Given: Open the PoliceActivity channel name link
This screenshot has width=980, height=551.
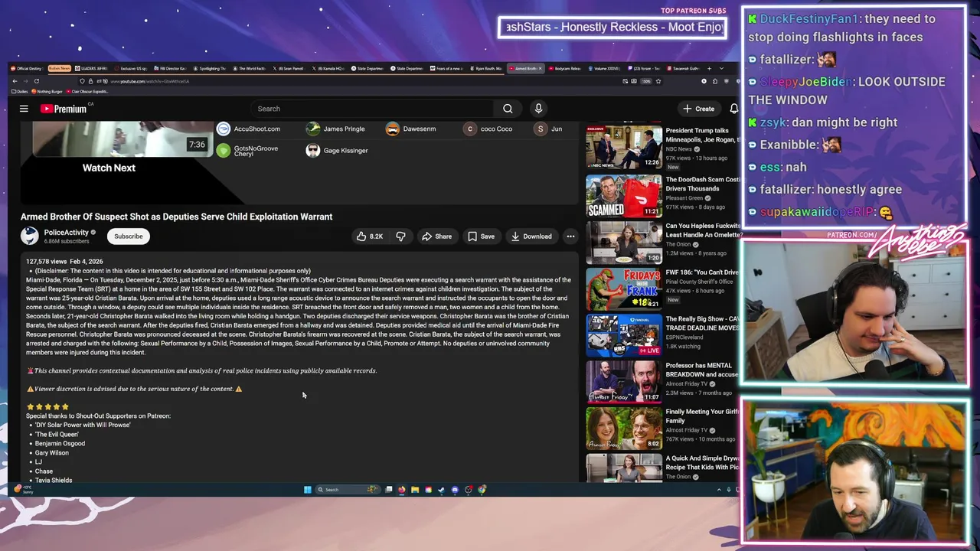Looking at the screenshot, I should pyautogui.click(x=66, y=233).
